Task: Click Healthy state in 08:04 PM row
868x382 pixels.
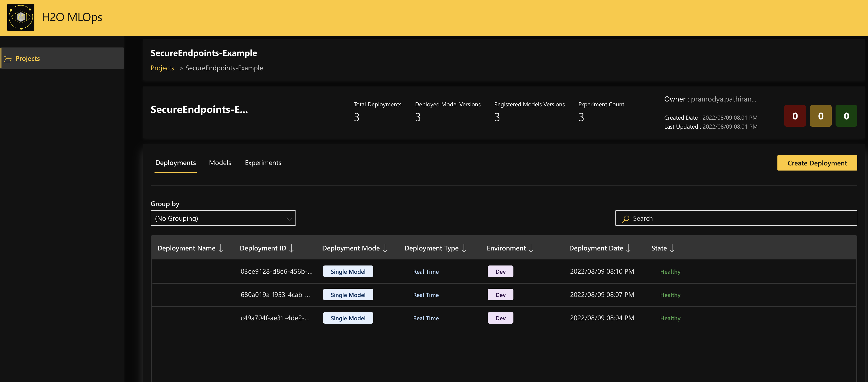Action: (670, 318)
